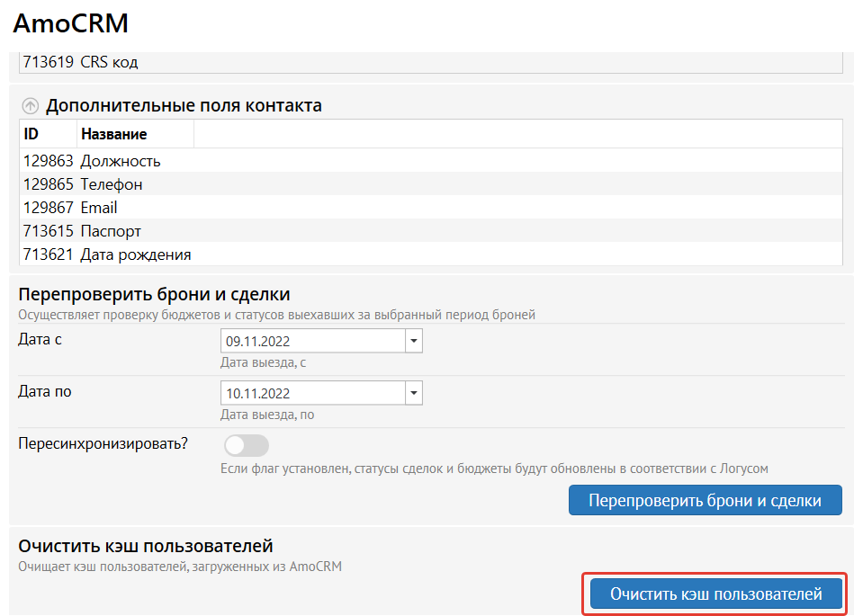The height and width of the screenshot is (616, 854).
Task: Click the Дата с date input field
Action: (312, 342)
